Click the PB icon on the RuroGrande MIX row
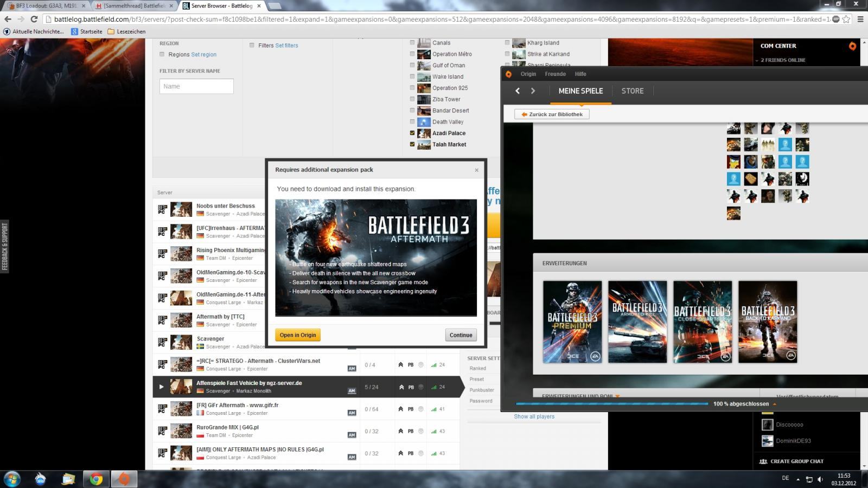This screenshot has height=488, width=868. click(411, 431)
